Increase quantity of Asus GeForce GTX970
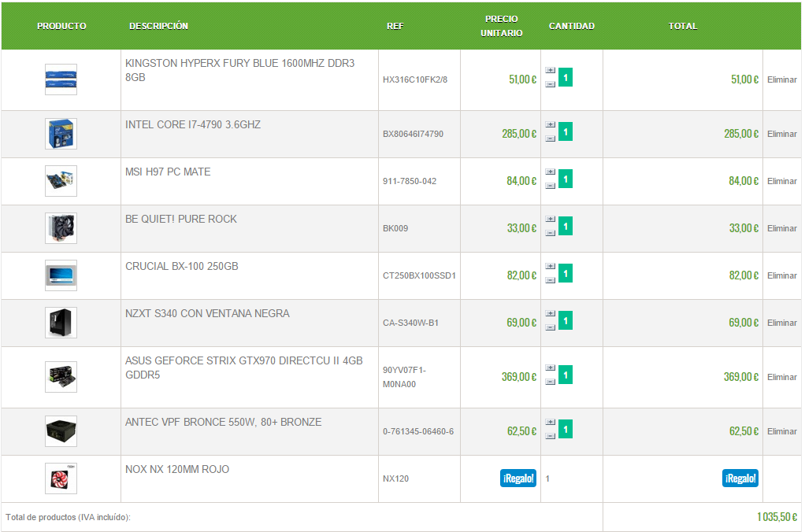Image resolution: width=805 pixels, height=532 pixels. coord(551,368)
